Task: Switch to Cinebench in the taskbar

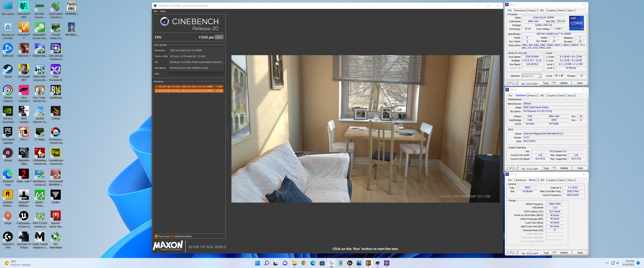Action: [x=378, y=263]
